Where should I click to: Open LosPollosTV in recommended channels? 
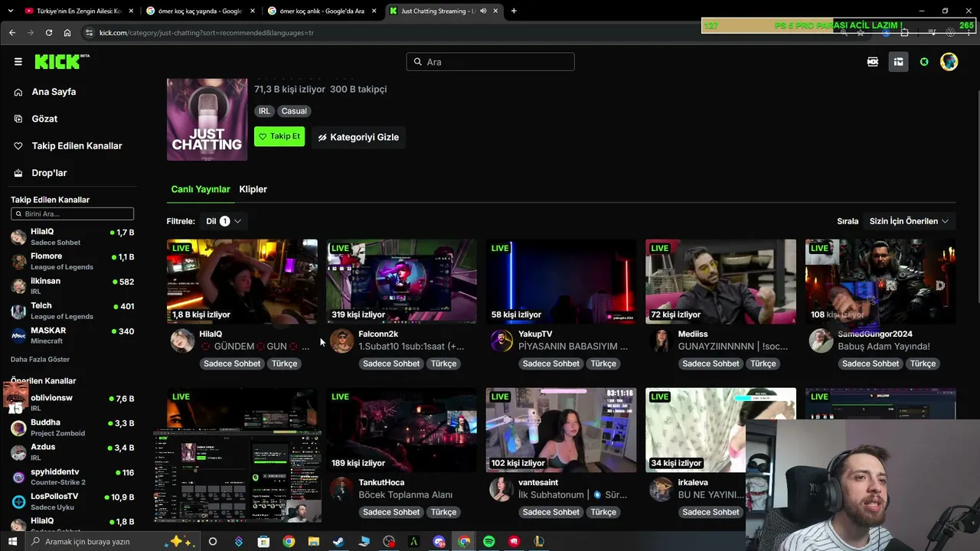coord(73,501)
